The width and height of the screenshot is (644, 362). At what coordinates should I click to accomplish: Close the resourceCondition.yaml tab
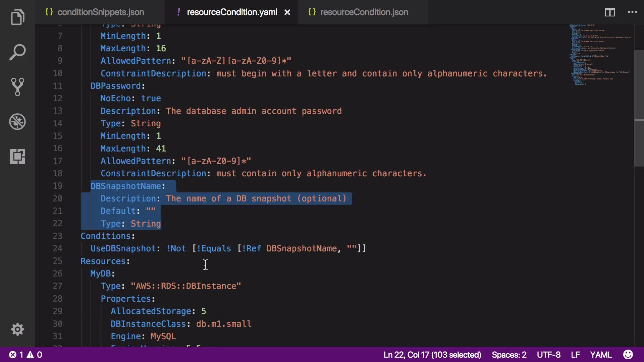pos(287,12)
